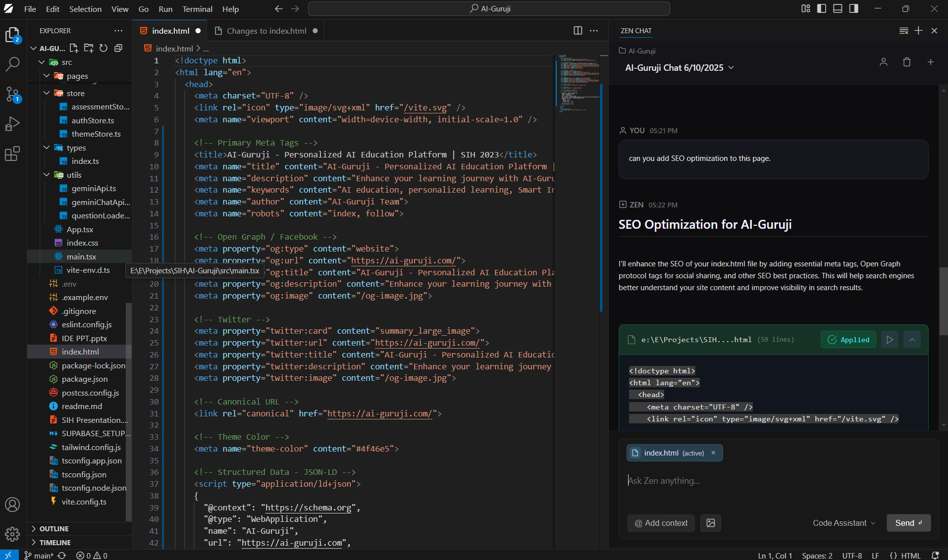The image size is (948, 560).
Task: Collapse the utils folder
Action: click(x=47, y=175)
